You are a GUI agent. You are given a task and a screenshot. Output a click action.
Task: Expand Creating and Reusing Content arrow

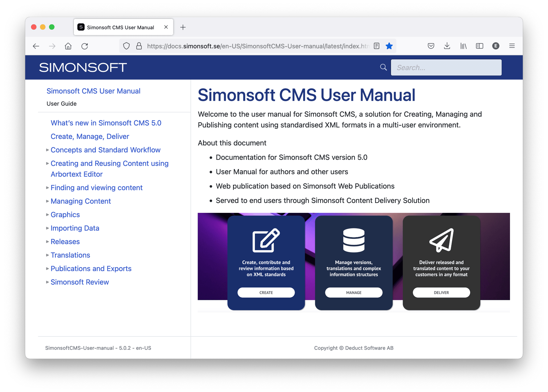[x=47, y=163]
